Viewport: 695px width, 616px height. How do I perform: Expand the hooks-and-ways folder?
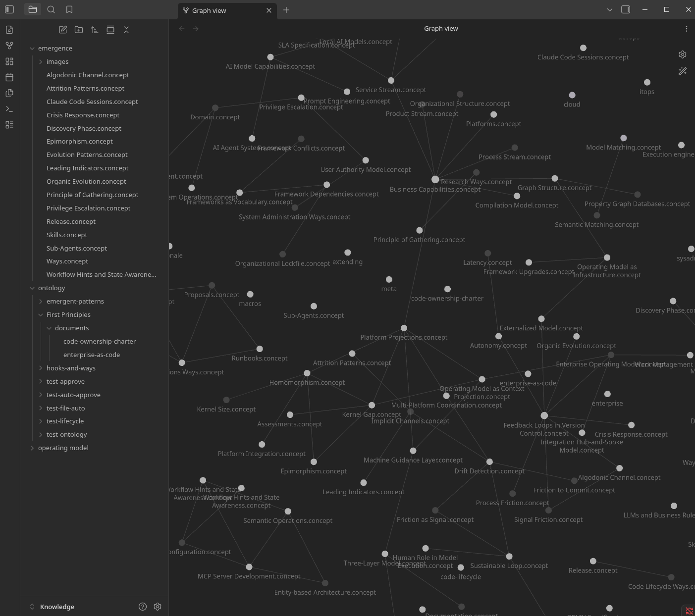pos(41,368)
